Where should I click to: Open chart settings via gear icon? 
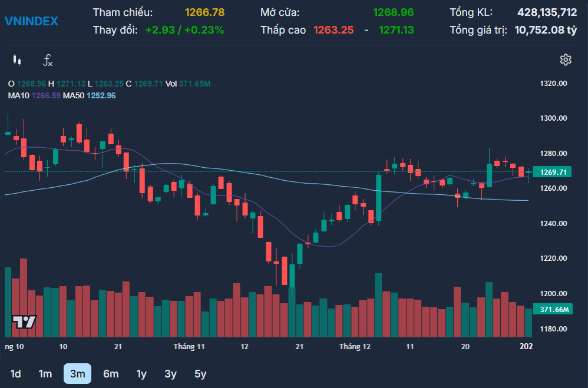(x=566, y=59)
